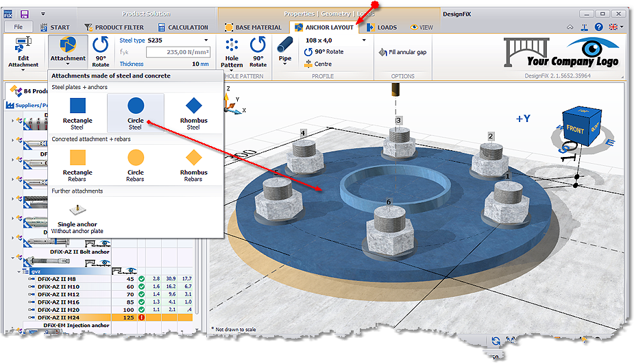Choose Single anchor without anchor plate
Image resolution: width=634 pixels, height=364 pixels.
click(77, 216)
